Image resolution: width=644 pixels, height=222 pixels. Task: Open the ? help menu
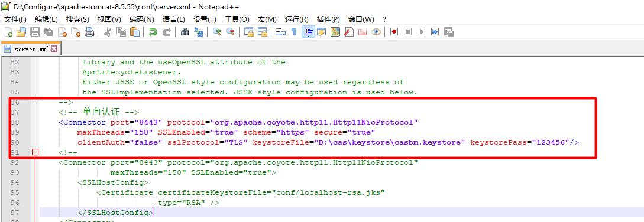click(x=384, y=19)
